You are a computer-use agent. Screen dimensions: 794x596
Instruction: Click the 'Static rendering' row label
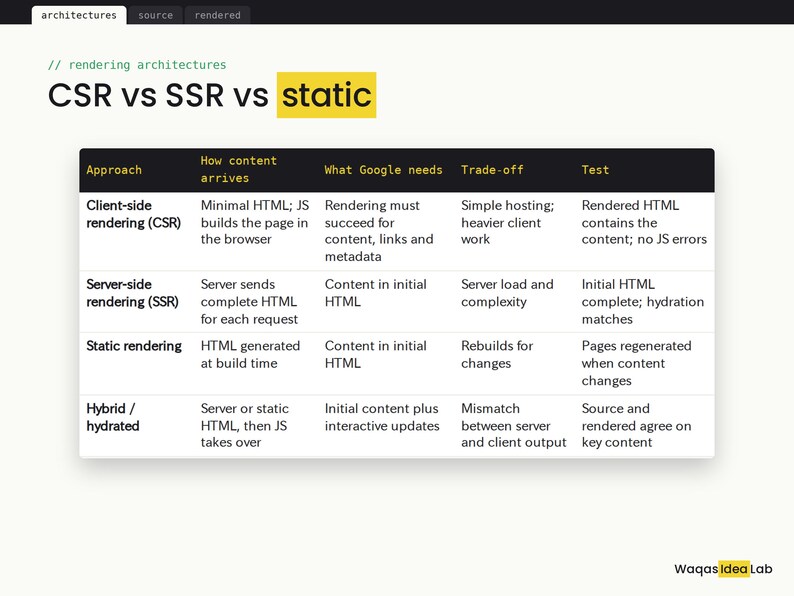point(134,346)
